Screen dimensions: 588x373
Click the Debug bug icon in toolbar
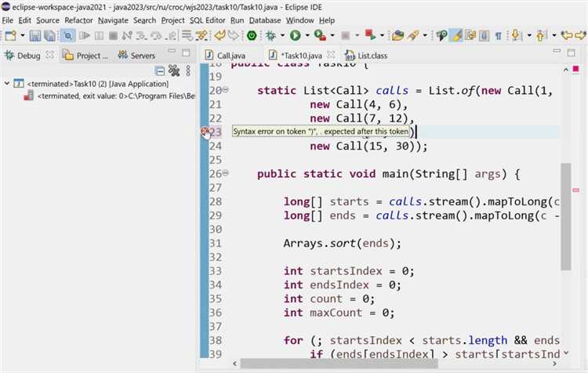[270, 35]
